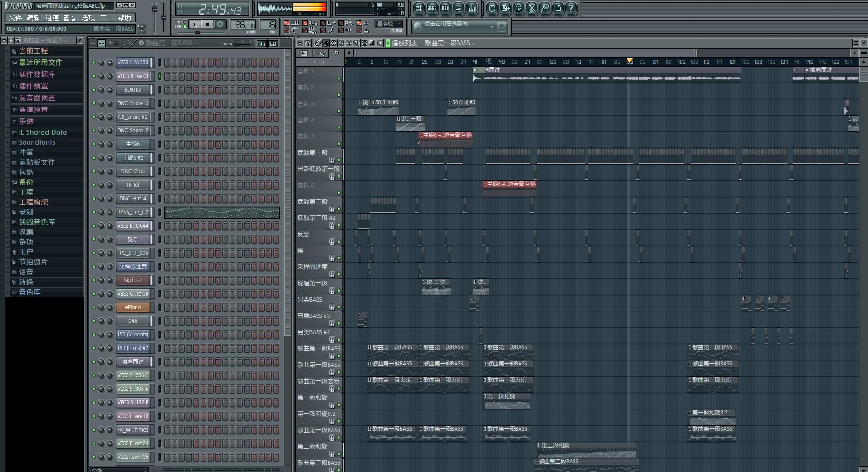Screen dimensions: 868x472
Task: Open the browser panel shortcut icon
Action: click(458, 8)
